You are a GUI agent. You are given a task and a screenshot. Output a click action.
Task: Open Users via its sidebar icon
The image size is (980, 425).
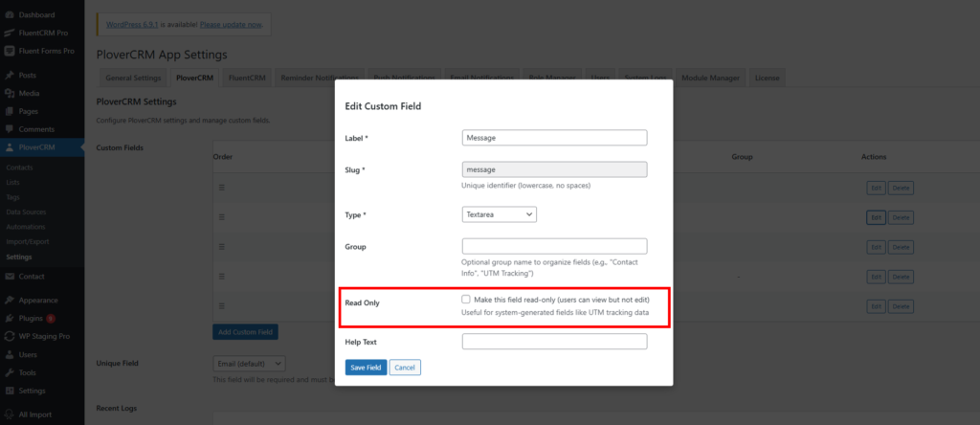pyautogui.click(x=9, y=354)
